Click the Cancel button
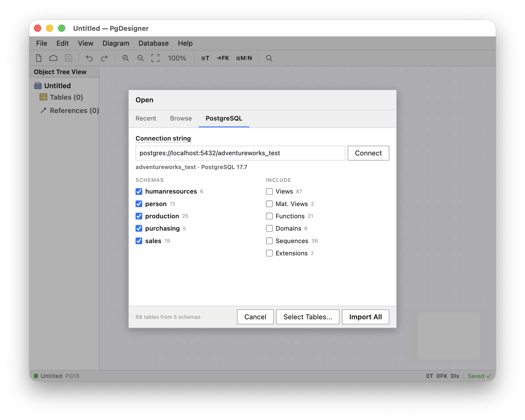Viewport: 525px width, 420px height. [255, 317]
